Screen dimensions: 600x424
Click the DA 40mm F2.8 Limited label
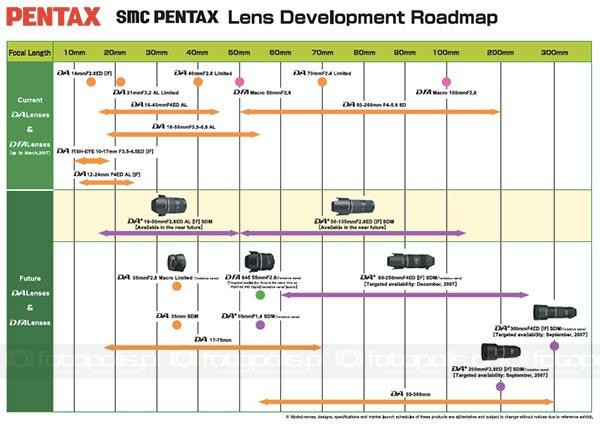(x=203, y=73)
